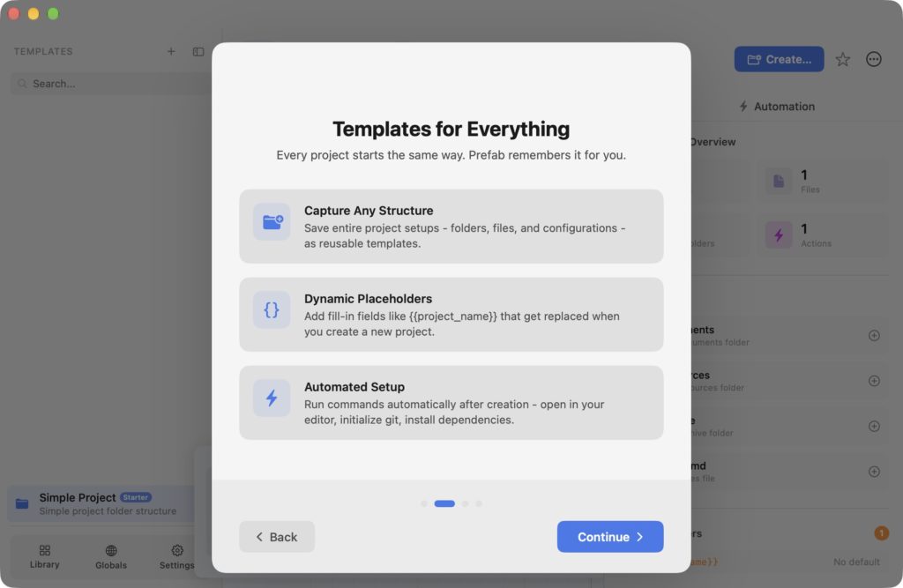This screenshot has width=903, height=588.
Task: Favorite the template with star icon
Action: [x=842, y=59]
